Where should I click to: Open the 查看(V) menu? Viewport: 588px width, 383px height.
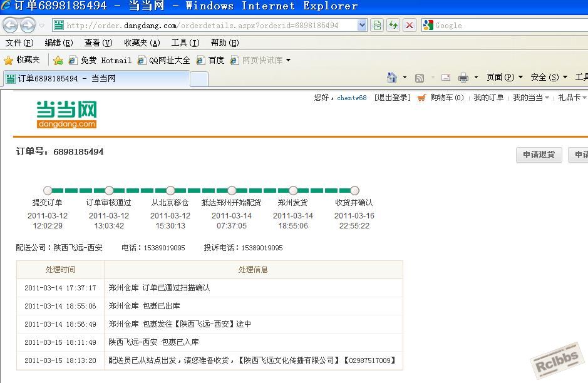coord(98,43)
